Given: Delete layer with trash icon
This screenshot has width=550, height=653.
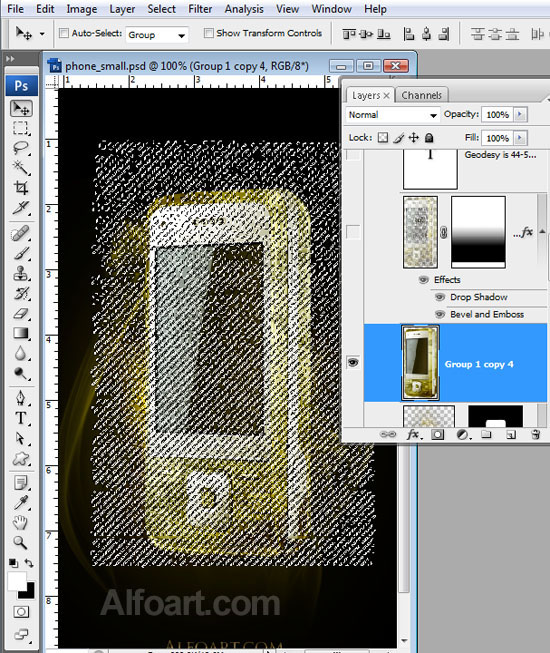Looking at the screenshot, I should click(536, 434).
